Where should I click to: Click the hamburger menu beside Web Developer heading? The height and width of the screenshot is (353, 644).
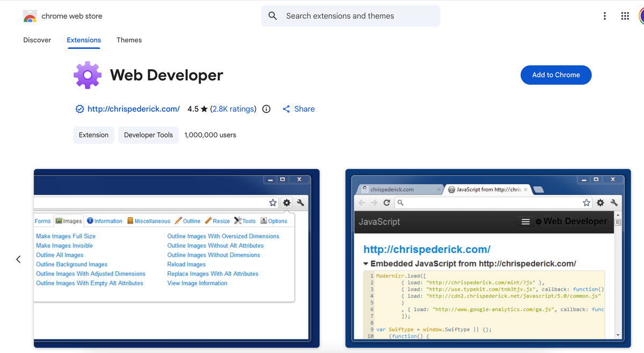tap(525, 221)
